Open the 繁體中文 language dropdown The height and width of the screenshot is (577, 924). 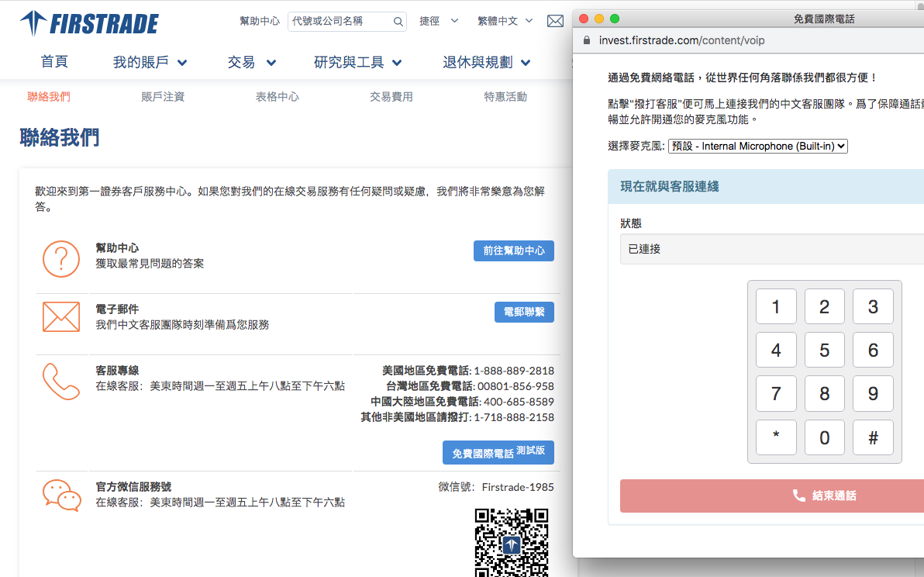point(505,21)
